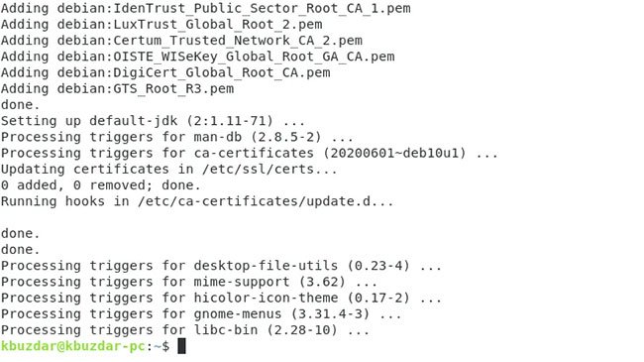Click the terminal cursor block after the prompt
644x362 pixels.
pos(181,346)
